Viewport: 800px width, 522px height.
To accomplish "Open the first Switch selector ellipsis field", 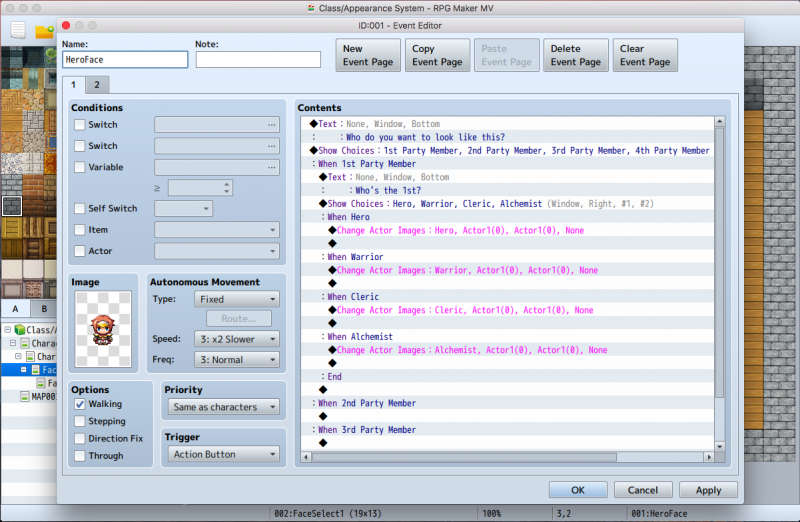I will 217,125.
